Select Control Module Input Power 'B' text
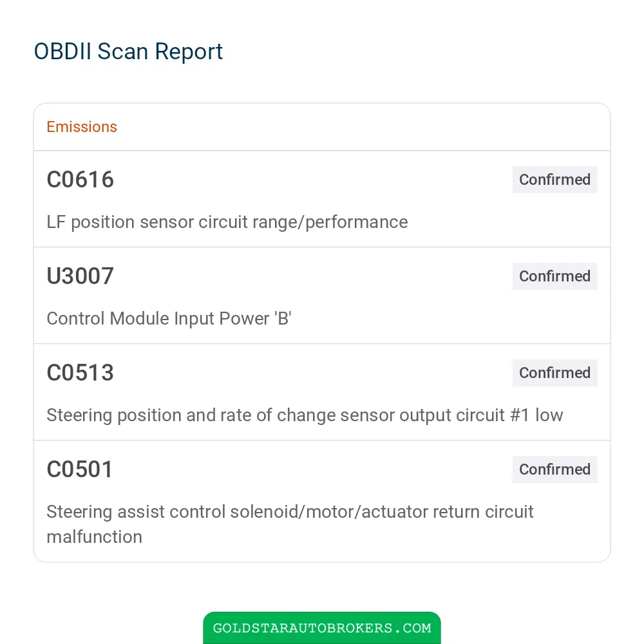The width and height of the screenshot is (644, 644). pos(169,319)
